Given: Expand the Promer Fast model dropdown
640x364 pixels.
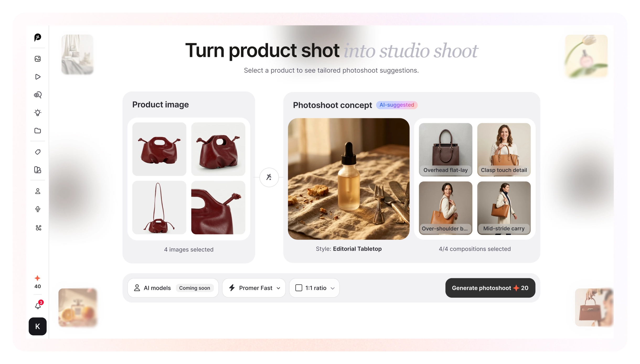Looking at the screenshot, I should click(x=254, y=288).
